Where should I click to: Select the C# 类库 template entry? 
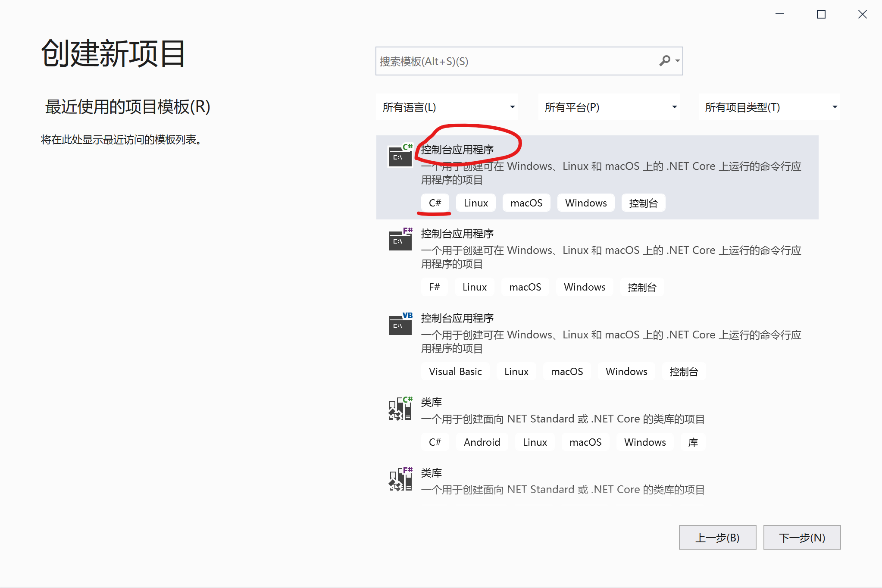[x=432, y=403]
